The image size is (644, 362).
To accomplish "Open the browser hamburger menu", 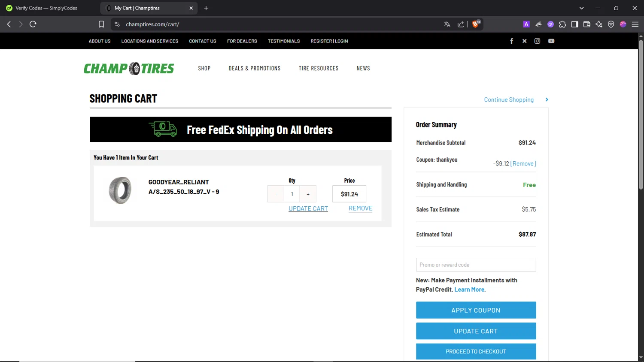I will coord(635,24).
